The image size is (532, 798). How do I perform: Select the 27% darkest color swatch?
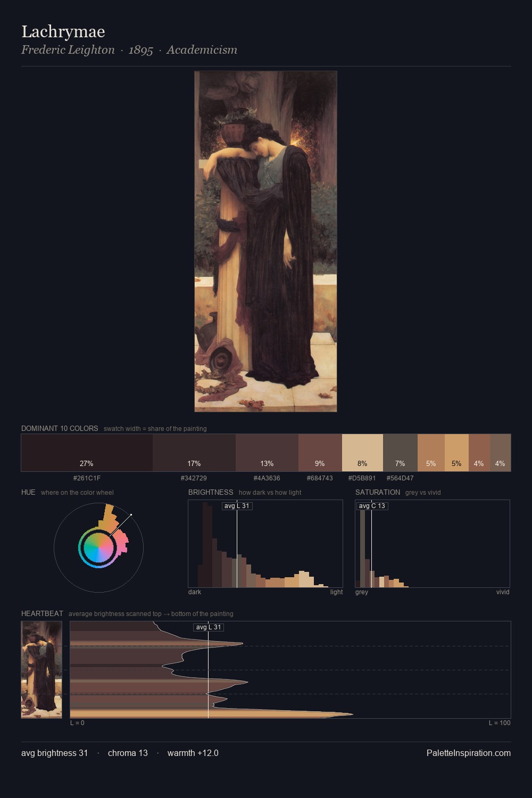87,453
